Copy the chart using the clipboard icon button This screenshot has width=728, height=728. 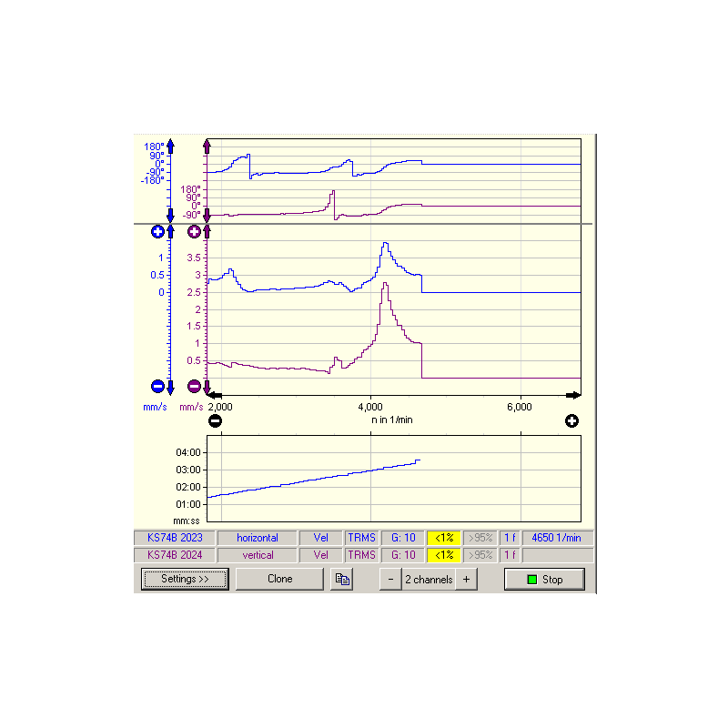pos(342,579)
